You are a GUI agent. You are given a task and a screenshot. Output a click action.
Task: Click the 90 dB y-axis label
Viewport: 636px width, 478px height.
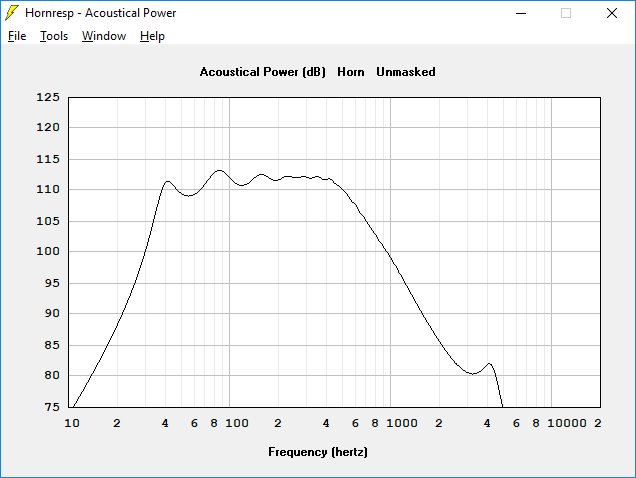coord(52,313)
